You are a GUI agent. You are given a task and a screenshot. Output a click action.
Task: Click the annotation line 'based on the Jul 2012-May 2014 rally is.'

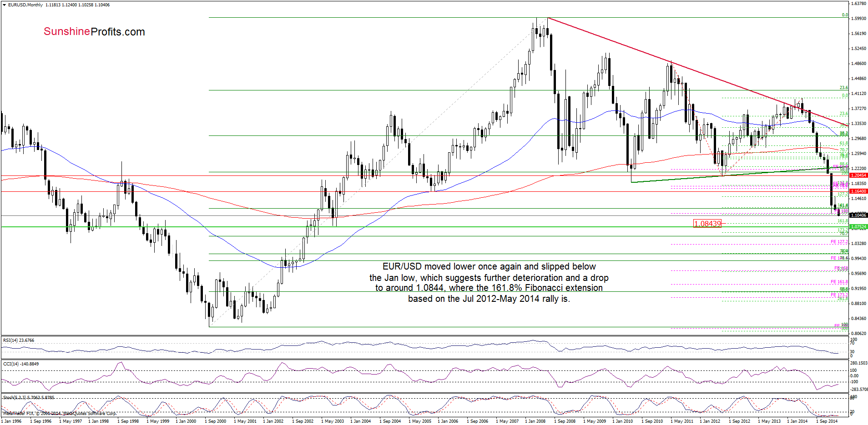pos(489,299)
